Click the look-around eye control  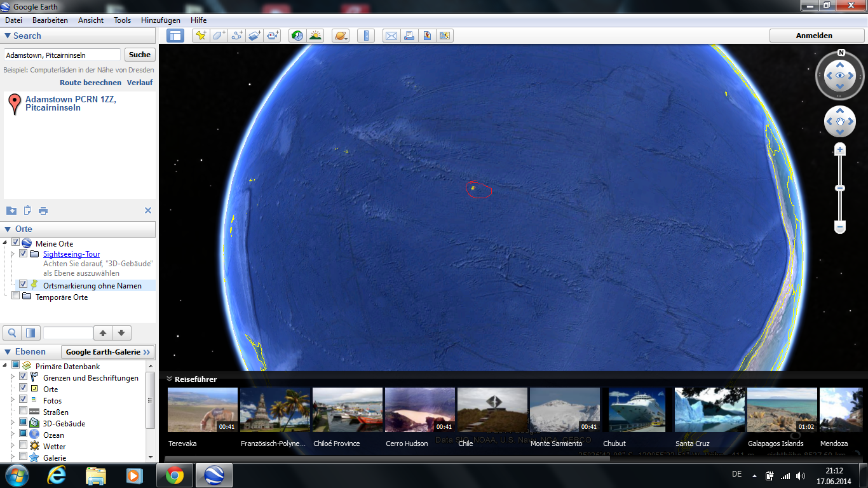pos(840,76)
